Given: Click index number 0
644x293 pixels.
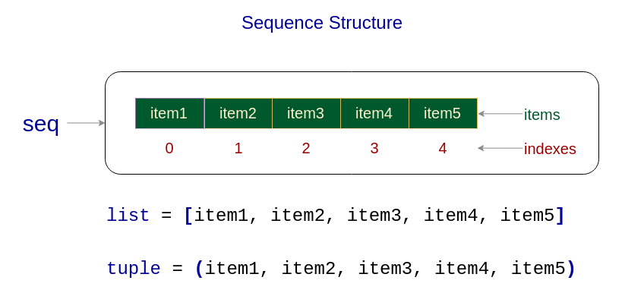Looking at the screenshot, I should 169,148.
